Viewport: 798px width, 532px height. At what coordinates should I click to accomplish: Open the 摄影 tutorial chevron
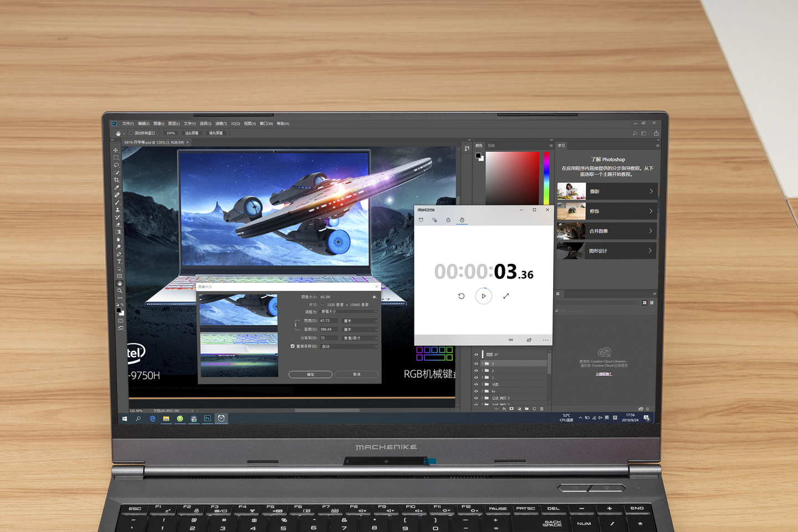651,191
